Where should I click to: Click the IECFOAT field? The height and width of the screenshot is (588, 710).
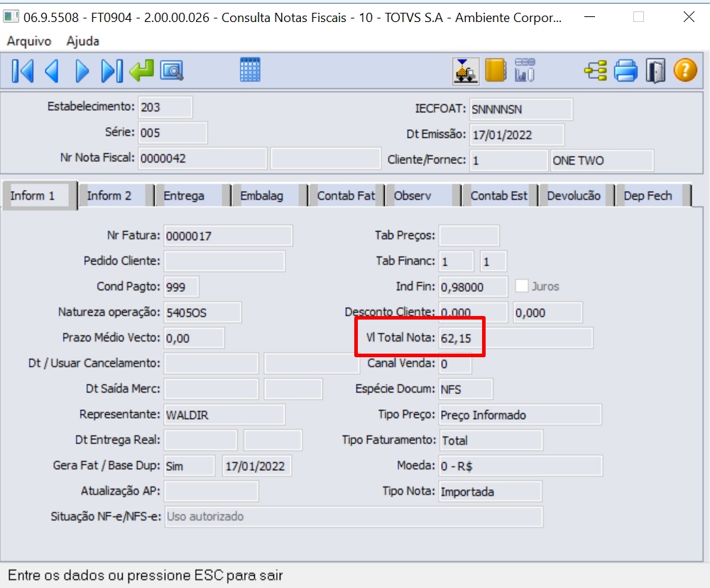[520, 109]
